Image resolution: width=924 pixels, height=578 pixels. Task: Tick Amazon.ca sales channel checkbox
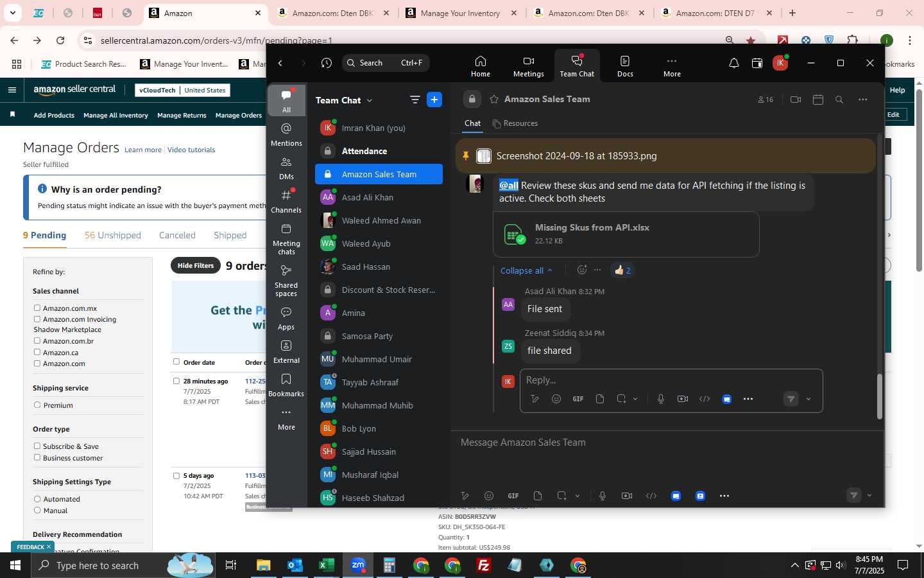coord(37,353)
